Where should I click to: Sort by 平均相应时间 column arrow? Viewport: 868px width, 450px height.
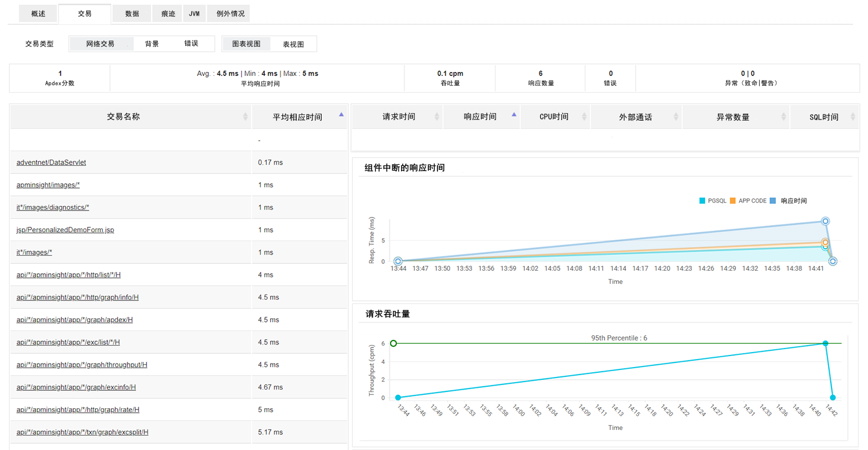[x=341, y=115]
